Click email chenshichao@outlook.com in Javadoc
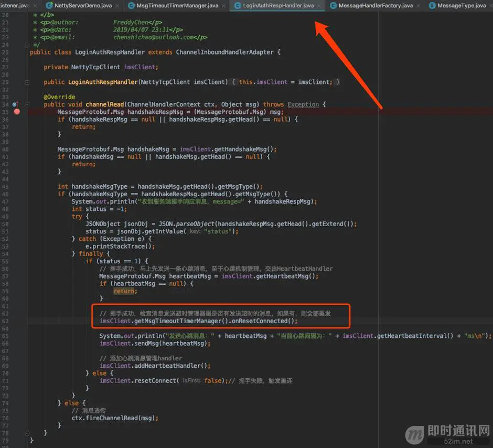The image size is (493, 448). [154, 37]
